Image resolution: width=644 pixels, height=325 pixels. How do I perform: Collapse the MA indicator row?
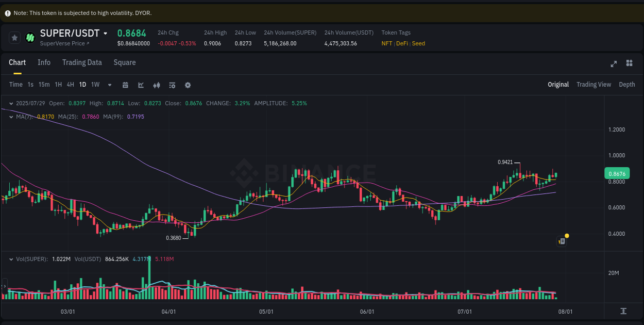pyautogui.click(x=10, y=117)
